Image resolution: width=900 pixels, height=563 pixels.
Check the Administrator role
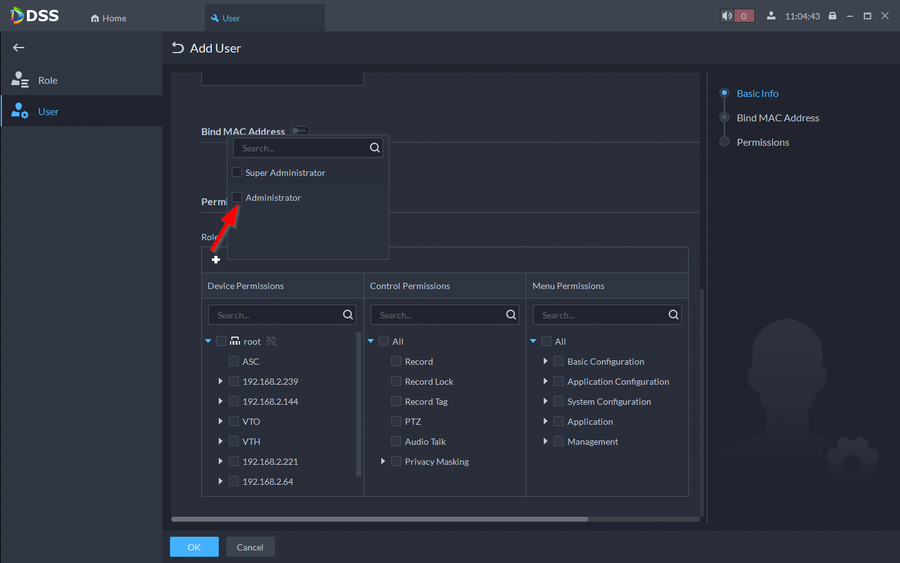coord(237,197)
